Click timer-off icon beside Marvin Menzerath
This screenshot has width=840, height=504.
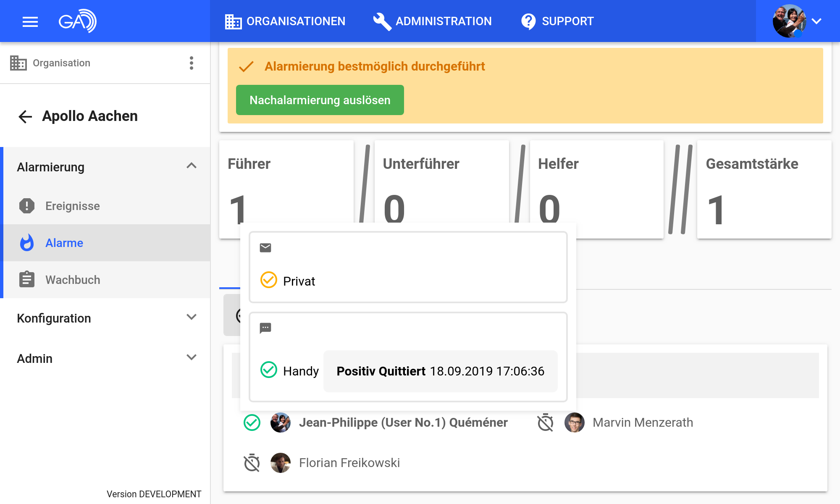(x=546, y=423)
